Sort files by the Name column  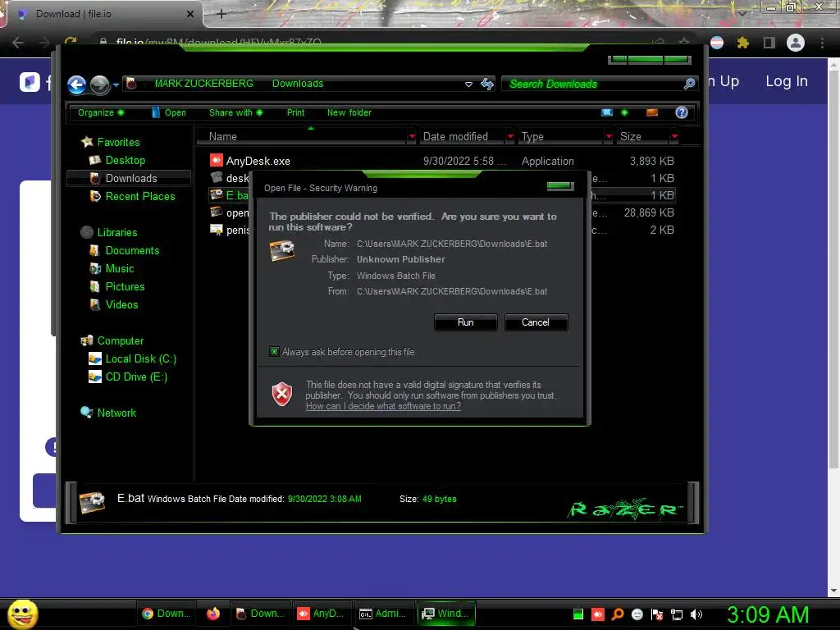click(303, 137)
